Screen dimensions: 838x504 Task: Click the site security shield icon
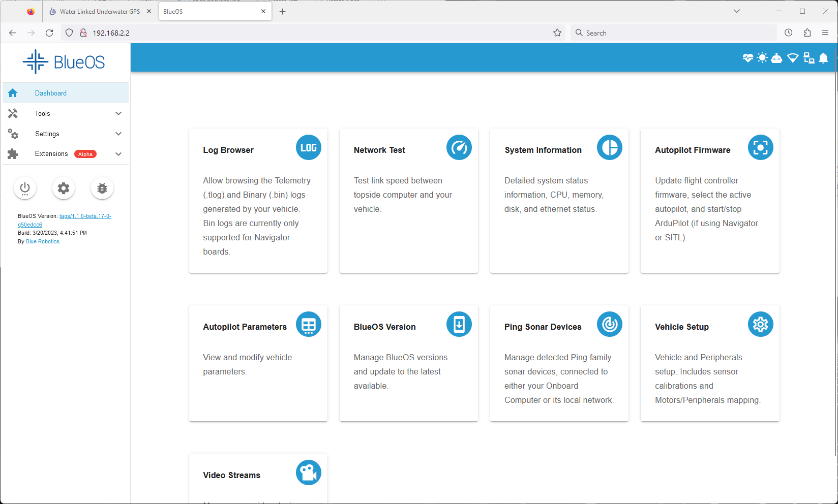(70, 33)
